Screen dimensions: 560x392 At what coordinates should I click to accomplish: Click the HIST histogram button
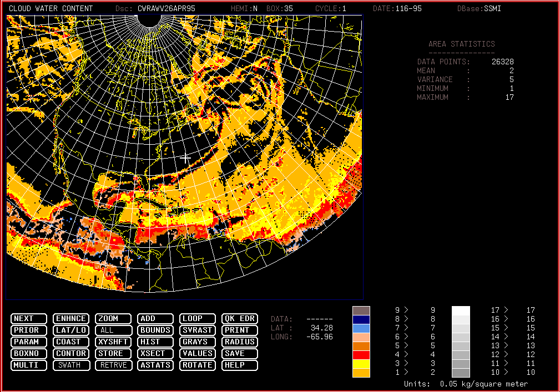pos(155,342)
